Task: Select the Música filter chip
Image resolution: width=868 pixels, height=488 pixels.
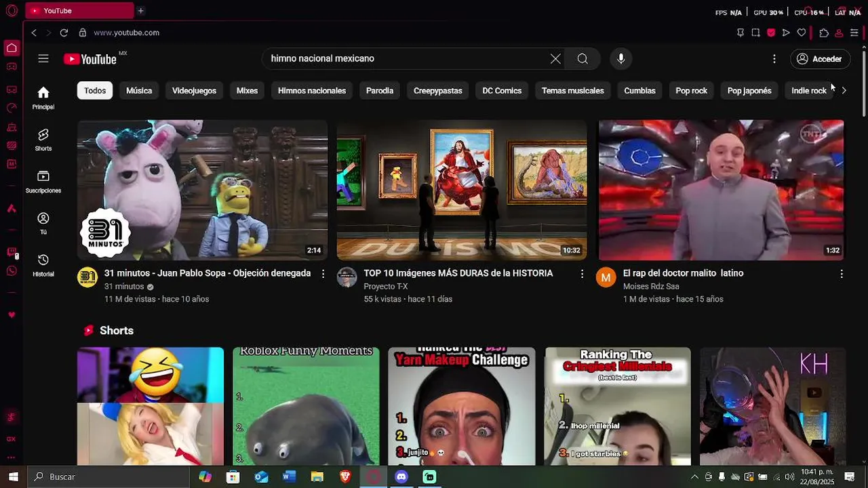Action: click(x=139, y=91)
